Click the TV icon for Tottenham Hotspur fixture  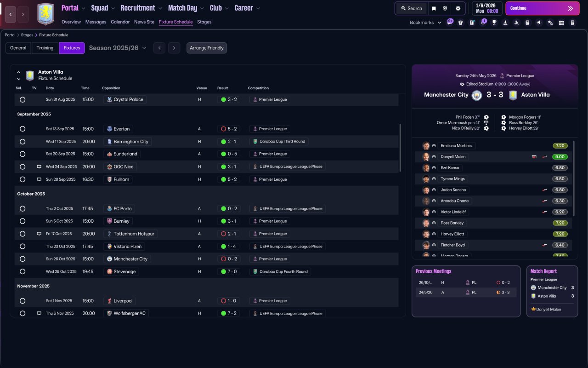click(x=39, y=234)
